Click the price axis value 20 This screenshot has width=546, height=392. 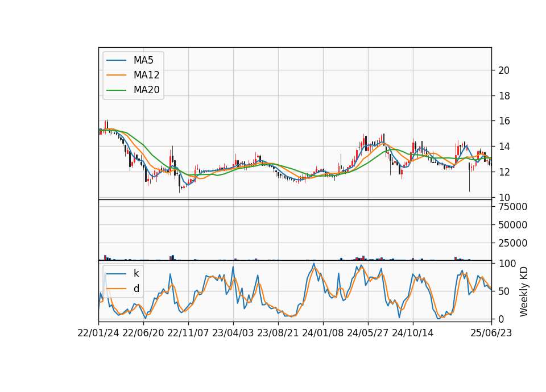pos(504,70)
